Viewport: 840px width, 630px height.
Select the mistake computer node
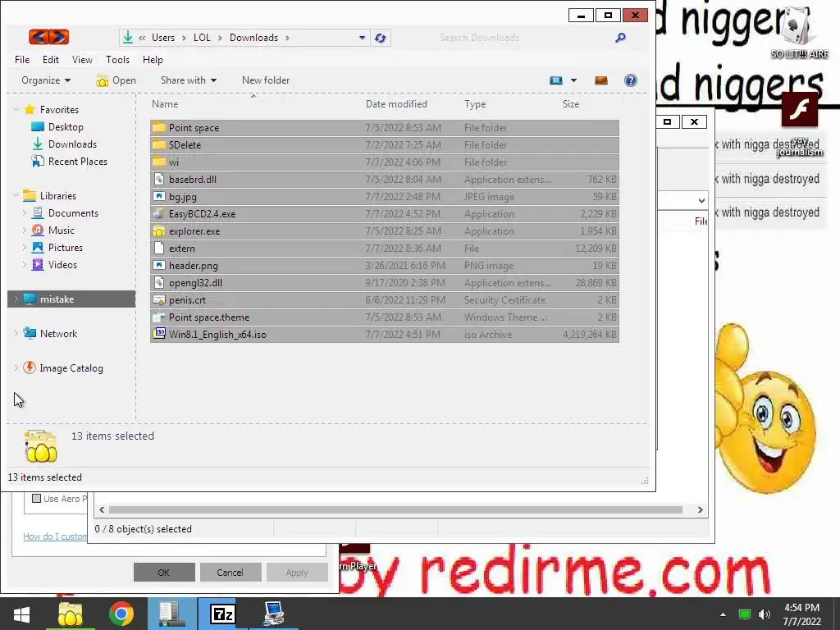coord(72,299)
